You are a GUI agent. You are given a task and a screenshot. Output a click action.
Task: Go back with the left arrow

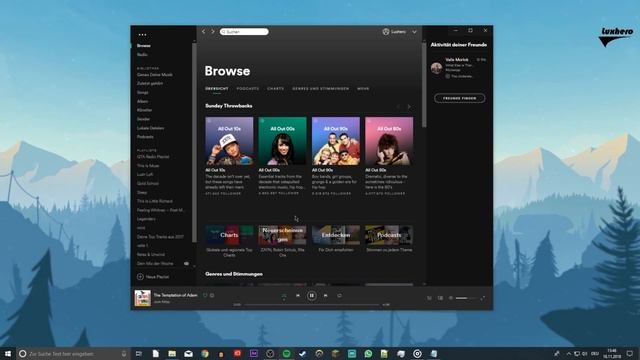click(204, 31)
